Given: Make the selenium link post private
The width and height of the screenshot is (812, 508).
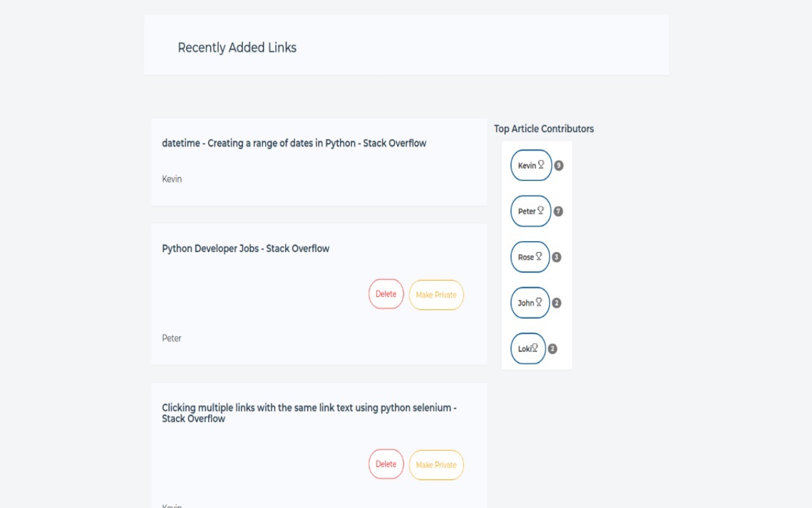Looking at the screenshot, I should (436, 465).
